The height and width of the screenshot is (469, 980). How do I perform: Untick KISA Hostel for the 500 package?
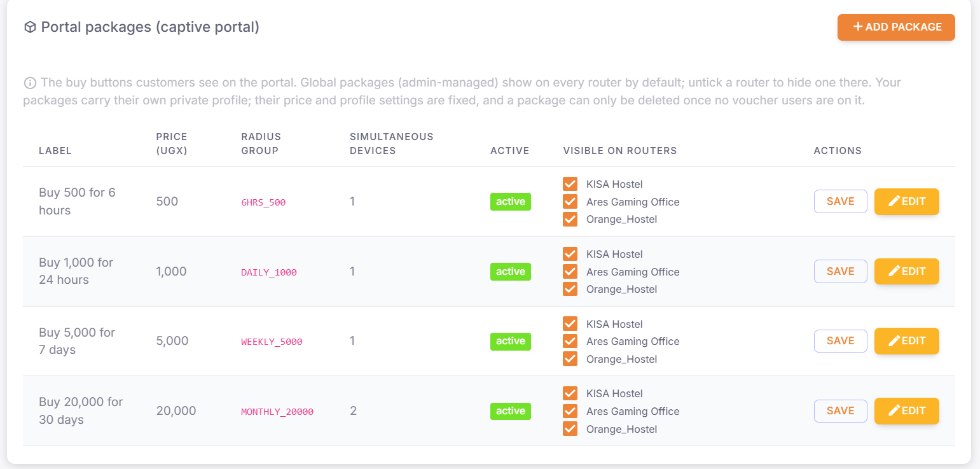[x=570, y=184]
